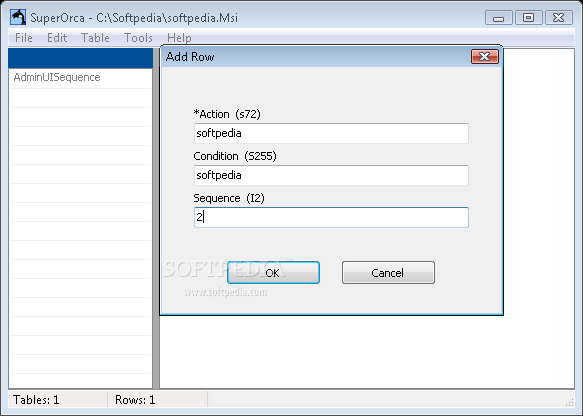Viewport: 583px width, 416px height.
Task: Open the Table menu
Action: click(x=95, y=38)
